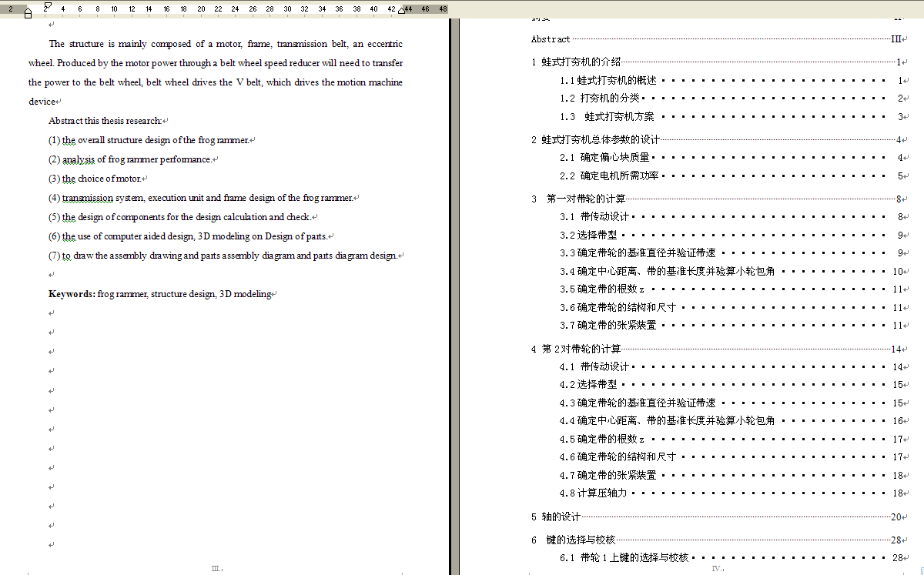
Task: Open TOC entry '4 第2对带轮的计算'
Action: tap(718, 349)
